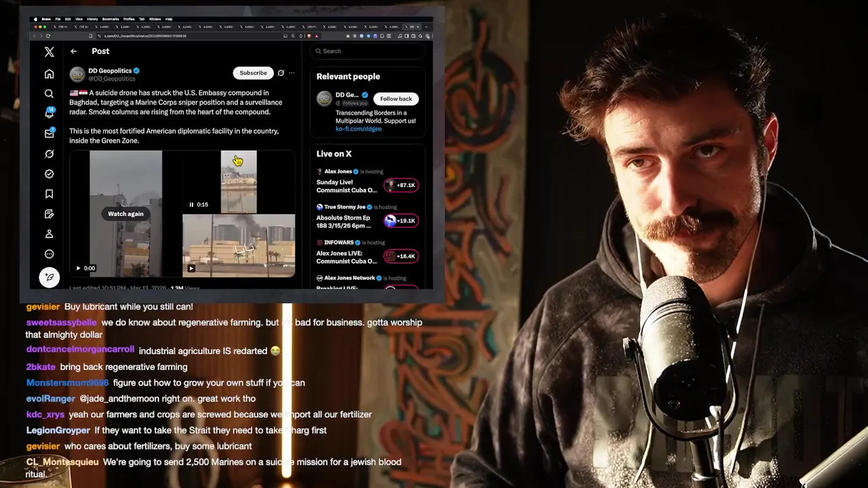Click the bookmark icon in address bar
Image resolution: width=868 pixels, height=488 pixels.
tap(90, 36)
